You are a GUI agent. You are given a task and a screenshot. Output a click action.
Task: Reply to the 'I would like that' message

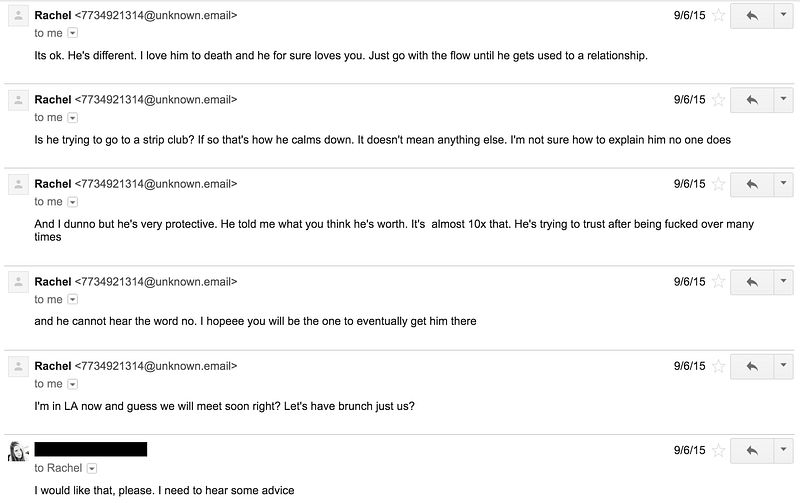[x=752, y=450]
